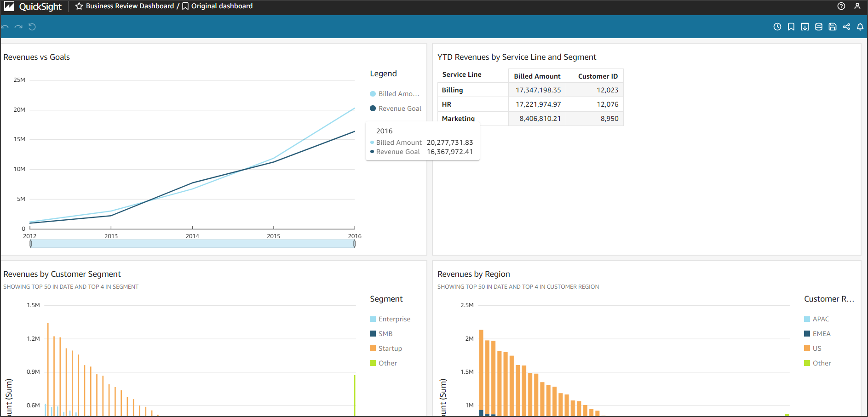Click the tallest orange bar in Revenues by Region

481,370
